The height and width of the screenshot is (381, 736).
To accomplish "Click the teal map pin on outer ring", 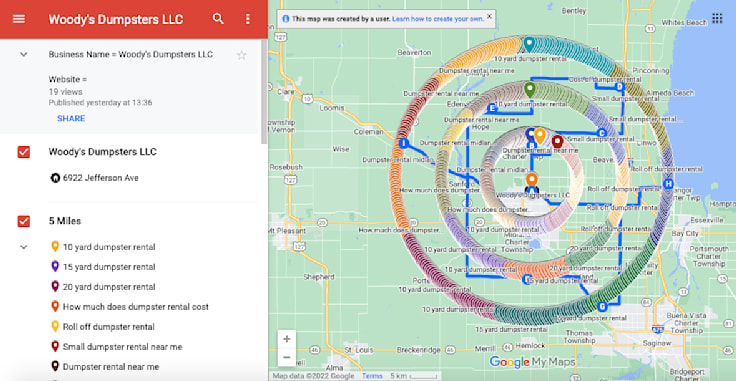I will 529,45.
